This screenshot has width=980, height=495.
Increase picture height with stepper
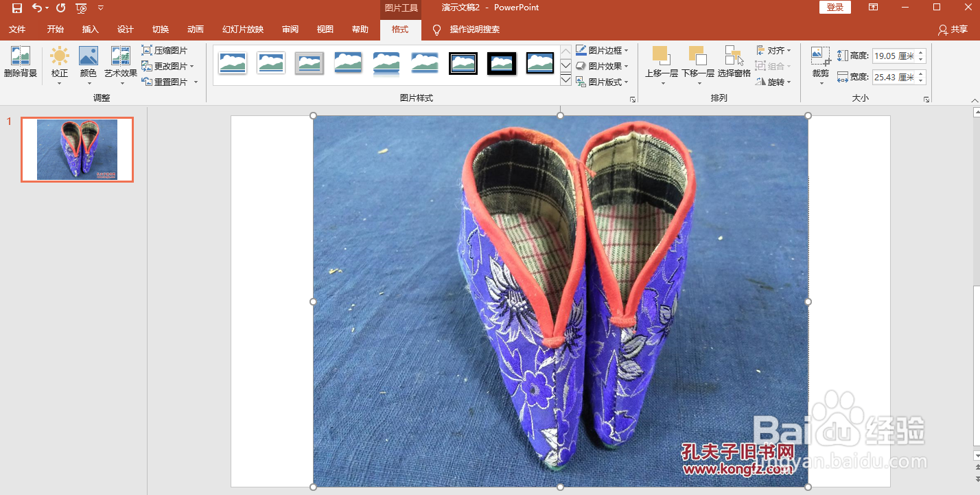point(921,53)
